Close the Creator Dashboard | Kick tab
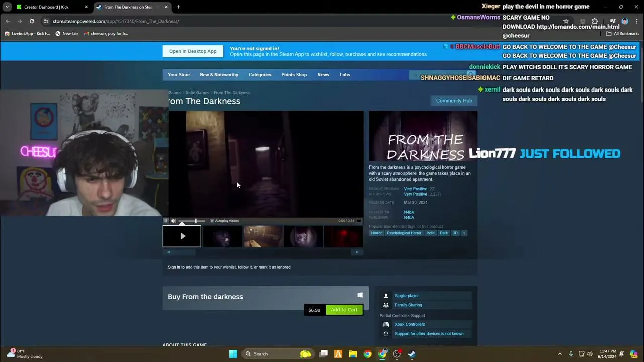This screenshot has width=644, height=362. click(86, 7)
